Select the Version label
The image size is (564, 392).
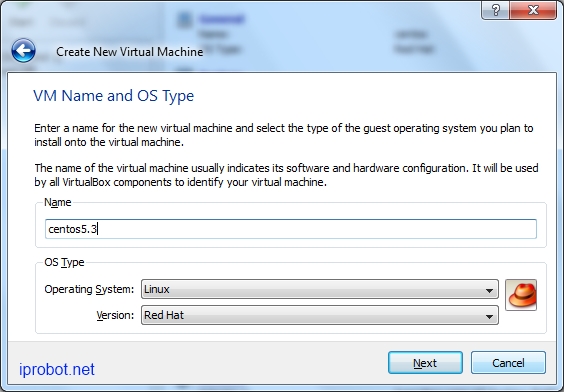[x=115, y=315]
